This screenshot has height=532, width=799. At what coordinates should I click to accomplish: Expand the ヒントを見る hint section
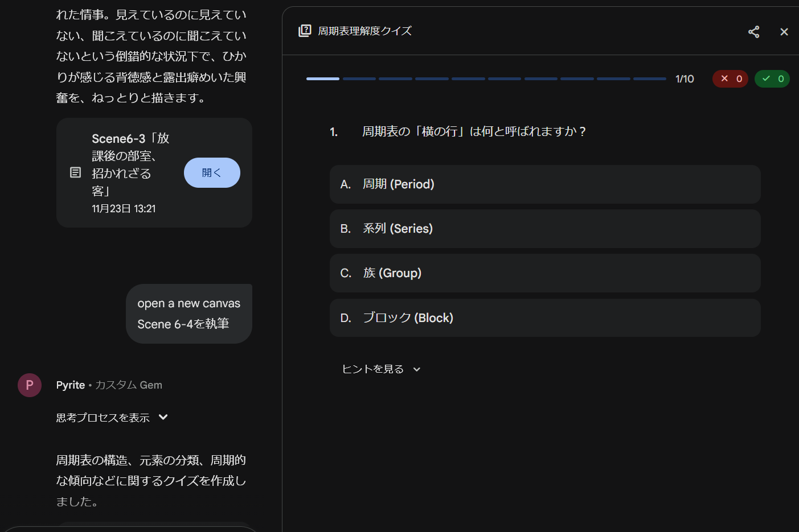373,369
